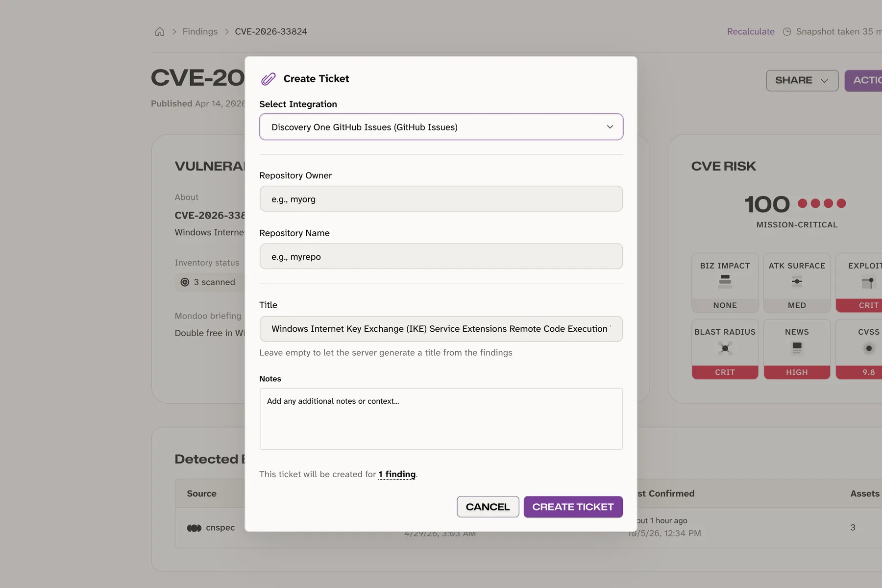The width and height of the screenshot is (882, 588).
Task: Click the CVSS score icon
Action: click(869, 348)
